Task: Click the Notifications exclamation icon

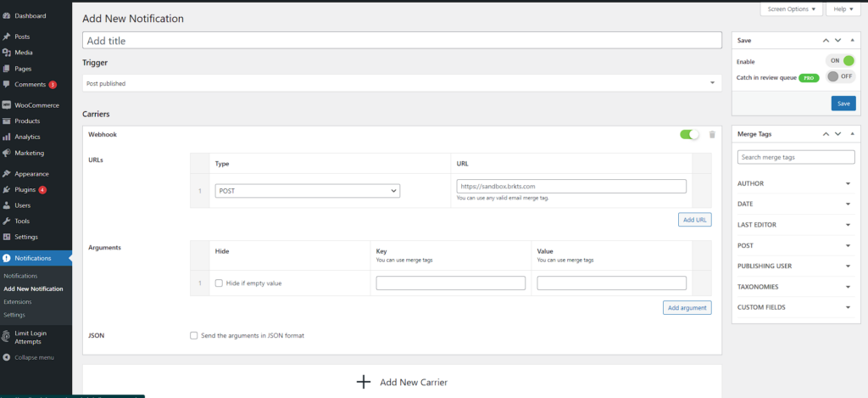Action: click(x=7, y=258)
